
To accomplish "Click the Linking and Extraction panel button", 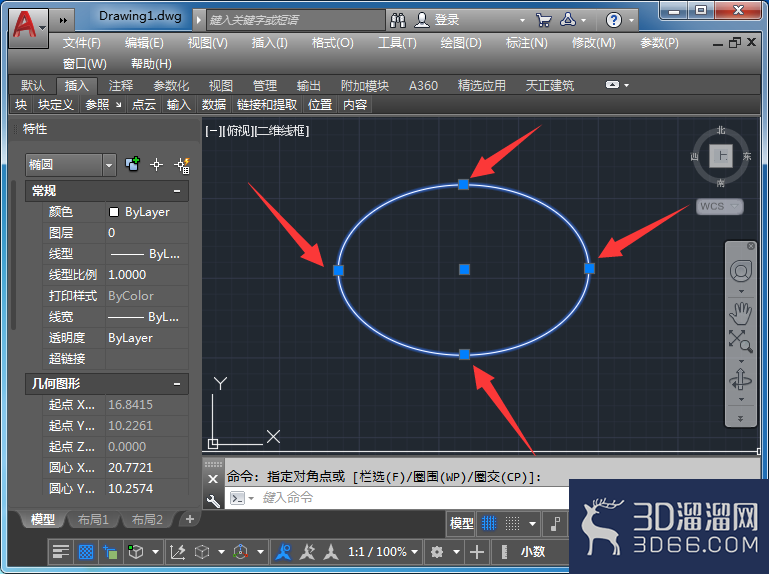I will pyautogui.click(x=267, y=104).
